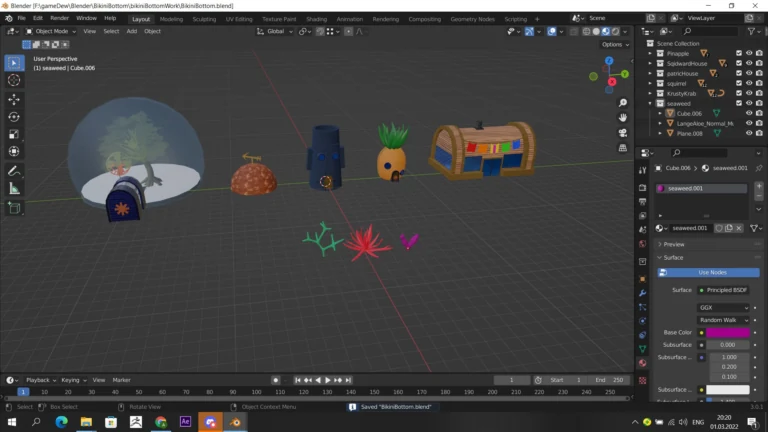Open the viewport Options dropdown
This screenshot has width=768, height=432.
point(615,45)
